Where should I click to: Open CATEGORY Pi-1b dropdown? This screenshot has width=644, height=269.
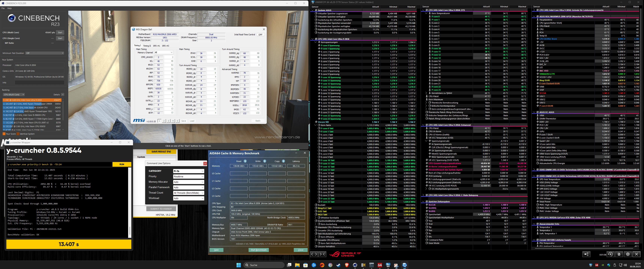pyautogui.click(x=189, y=171)
